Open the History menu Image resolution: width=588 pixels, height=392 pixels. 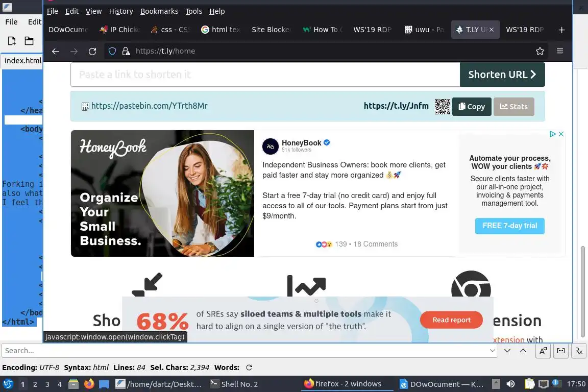click(x=121, y=11)
